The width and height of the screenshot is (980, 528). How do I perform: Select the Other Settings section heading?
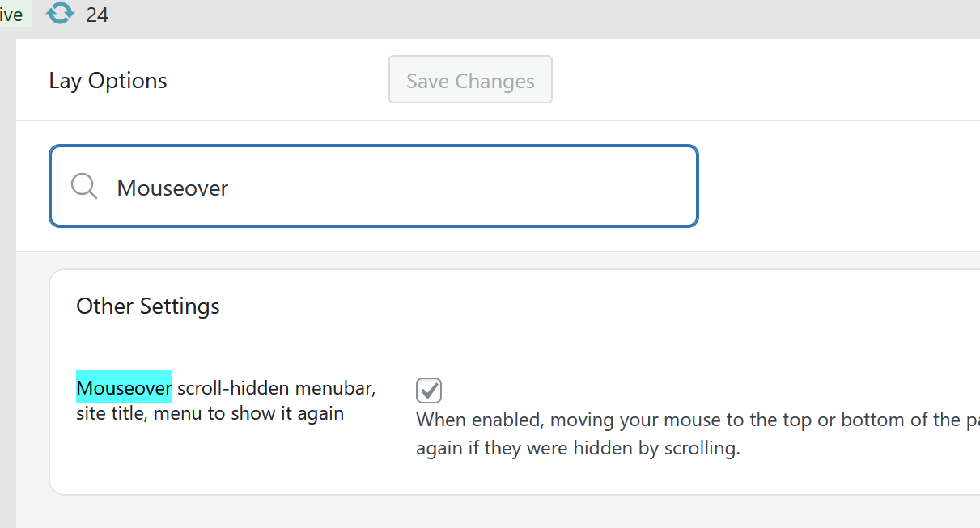(148, 306)
